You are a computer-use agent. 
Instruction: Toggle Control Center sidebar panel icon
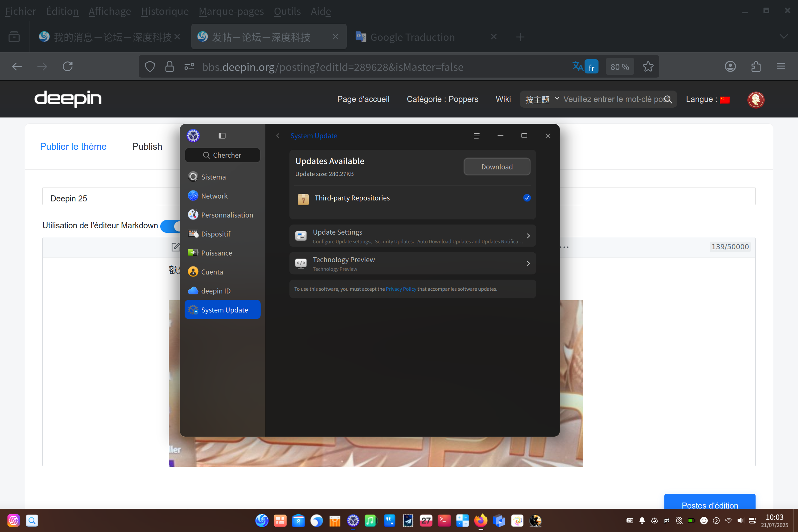(222, 136)
